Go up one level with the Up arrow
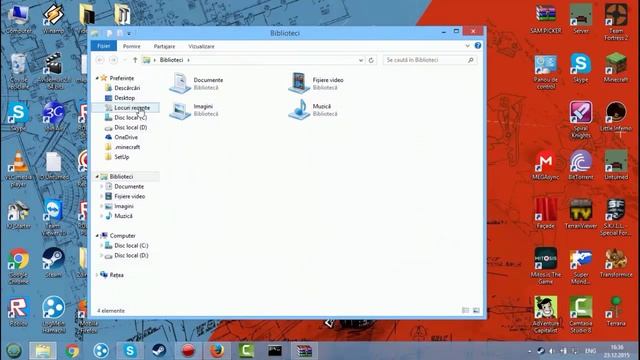640x360 pixels. (135, 60)
